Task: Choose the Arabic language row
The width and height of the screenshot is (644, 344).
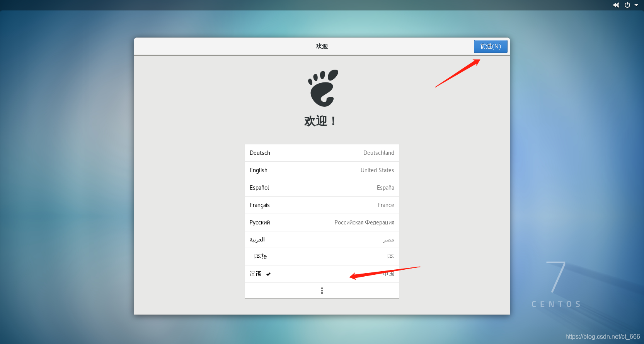Action: pos(322,240)
